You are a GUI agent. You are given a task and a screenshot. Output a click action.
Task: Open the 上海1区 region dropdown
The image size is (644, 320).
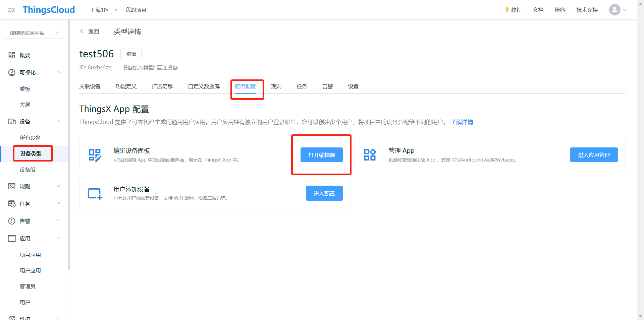104,10
